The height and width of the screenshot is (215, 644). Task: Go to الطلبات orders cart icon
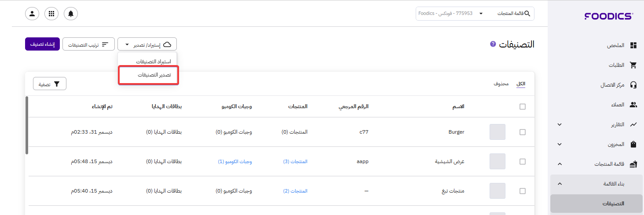coord(633,66)
